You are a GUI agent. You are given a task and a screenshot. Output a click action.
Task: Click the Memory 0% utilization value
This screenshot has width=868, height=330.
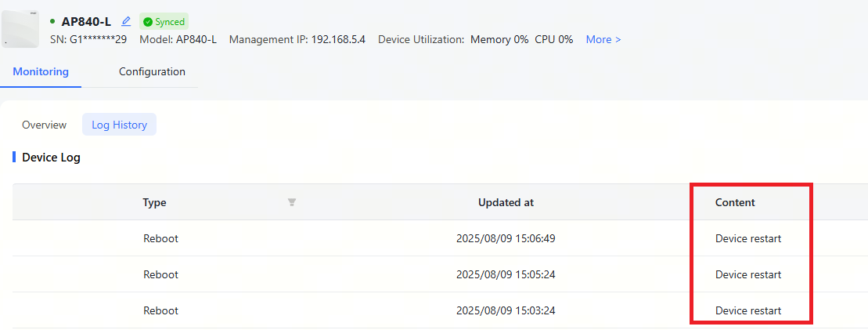(x=499, y=39)
